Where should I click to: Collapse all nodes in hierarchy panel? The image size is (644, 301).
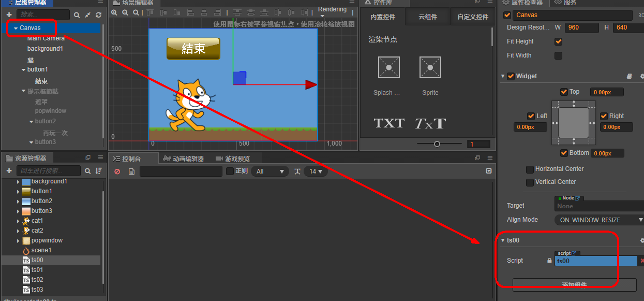[87, 15]
